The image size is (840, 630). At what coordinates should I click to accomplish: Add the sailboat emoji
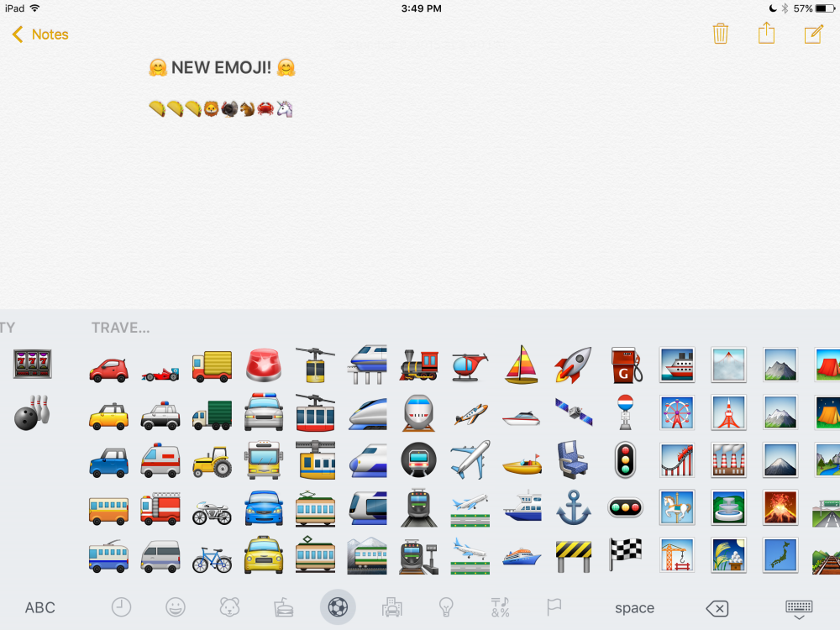[522, 365]
